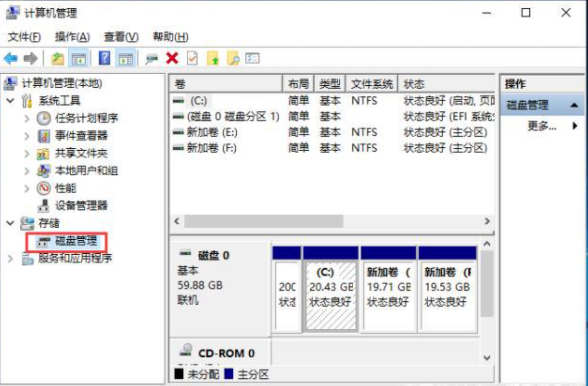
Task: Click the 磁盘 0 disk label
Action: pyautogui.click(x=213, y=256)
